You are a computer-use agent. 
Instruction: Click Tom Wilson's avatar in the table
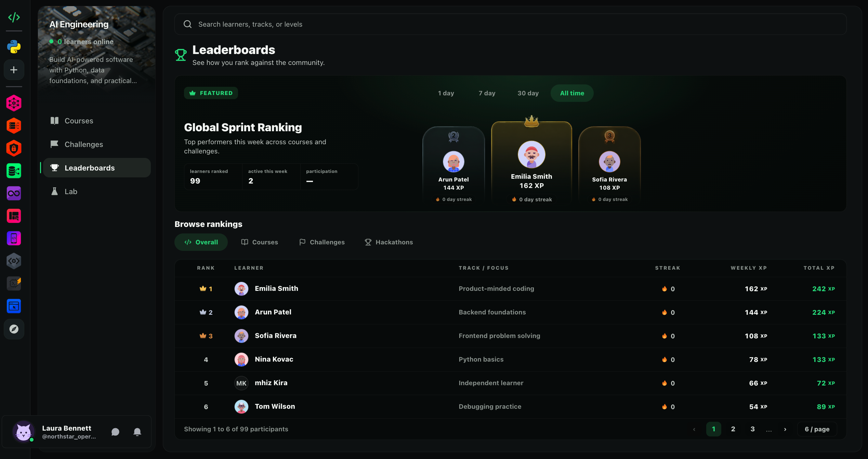[x=241, y=407]
